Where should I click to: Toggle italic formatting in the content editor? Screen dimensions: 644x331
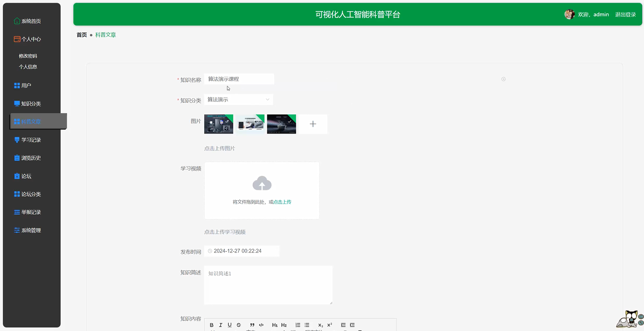[x=221, y=325]
